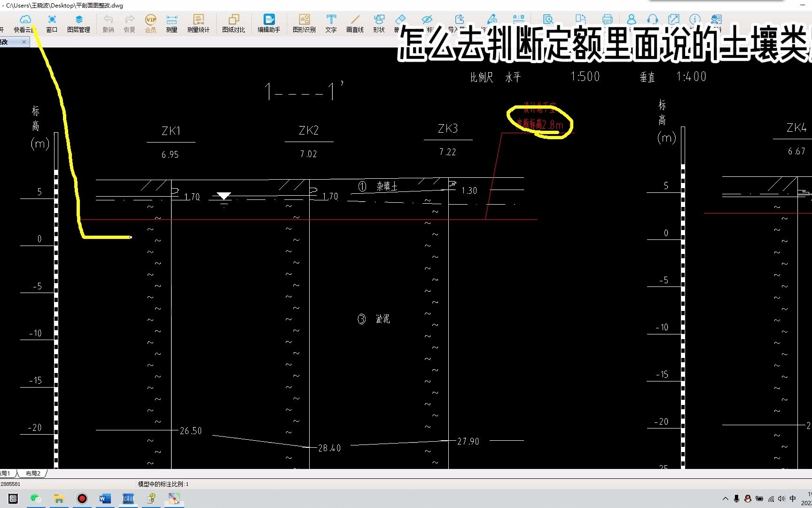Click the 28.40 depth value
The height and width of the screenshot is (508, 812).
coord(329,448)
